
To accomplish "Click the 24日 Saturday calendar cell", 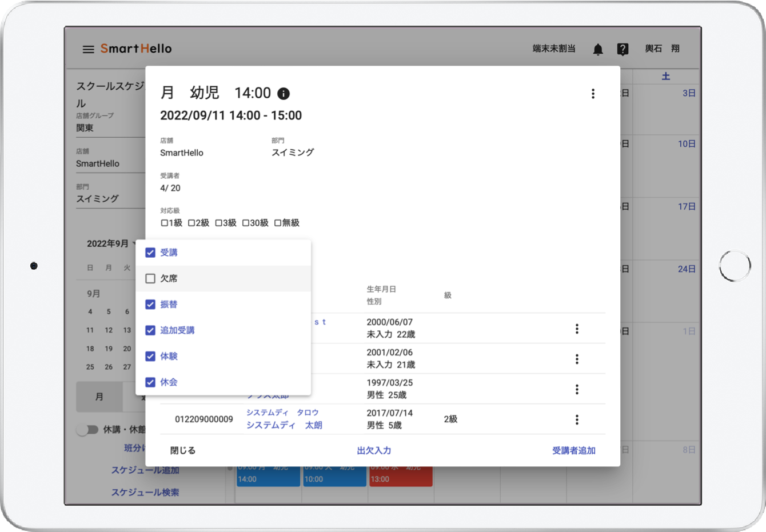I will (666, 291).
